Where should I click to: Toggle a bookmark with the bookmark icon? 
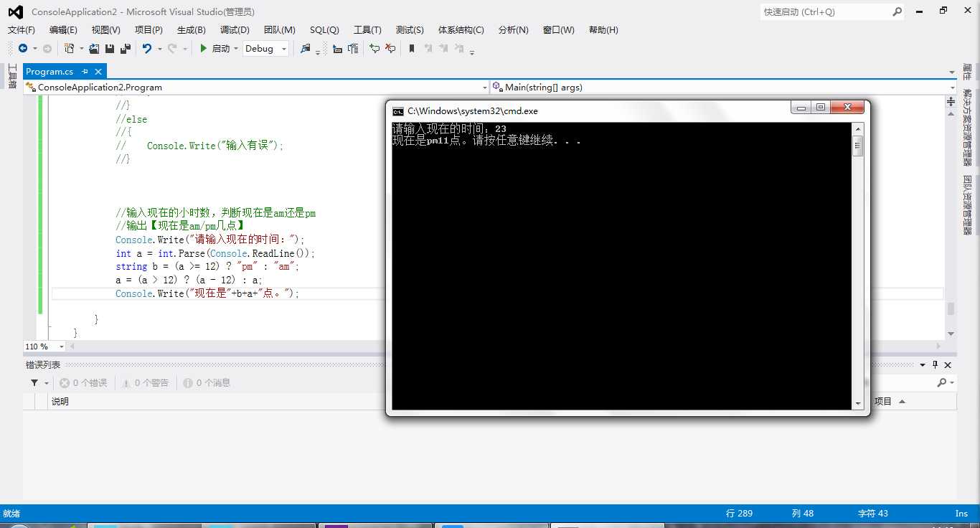[x=412, y=48]
